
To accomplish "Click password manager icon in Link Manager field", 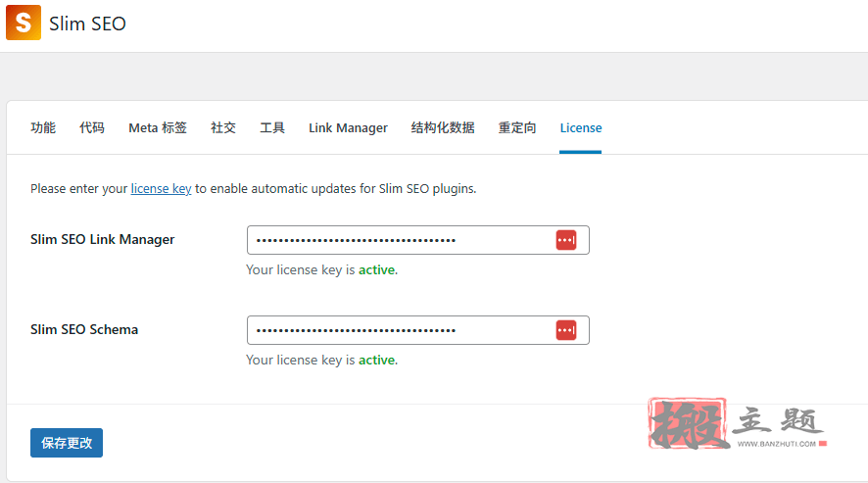I will (565, 240).
